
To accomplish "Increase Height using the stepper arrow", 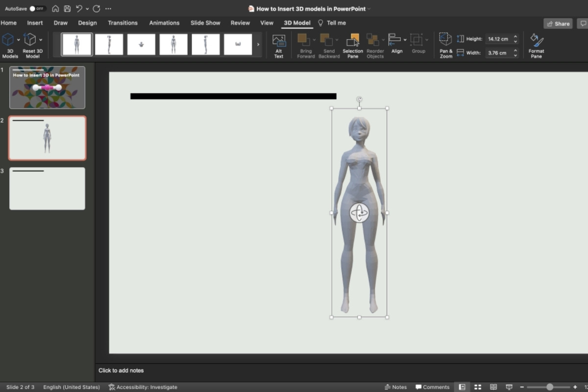I will tap(515, 36).
